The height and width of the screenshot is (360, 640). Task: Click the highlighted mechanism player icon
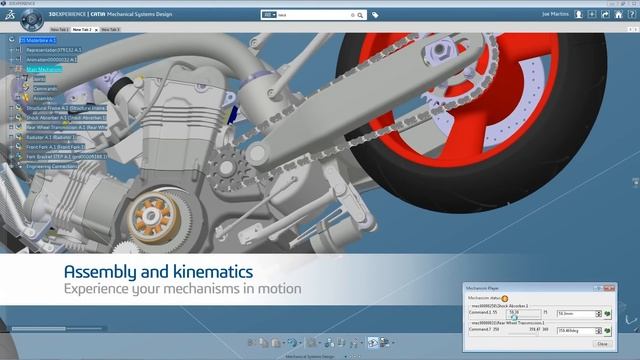click(373, 343)
